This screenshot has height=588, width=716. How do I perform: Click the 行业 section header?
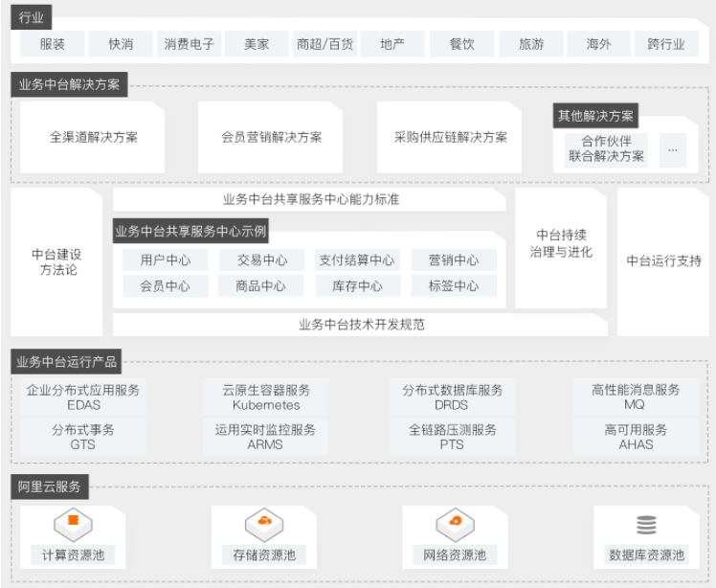[31, 17]
